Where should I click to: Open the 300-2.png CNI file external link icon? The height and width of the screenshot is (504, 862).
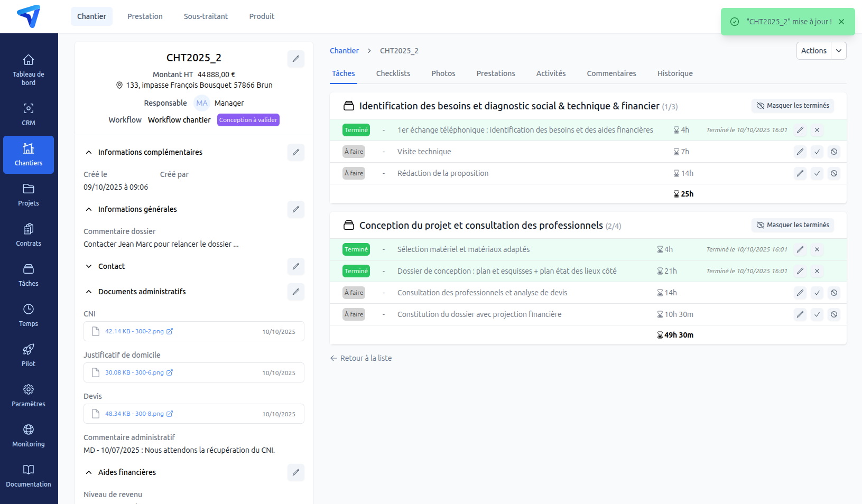point(169,331)
